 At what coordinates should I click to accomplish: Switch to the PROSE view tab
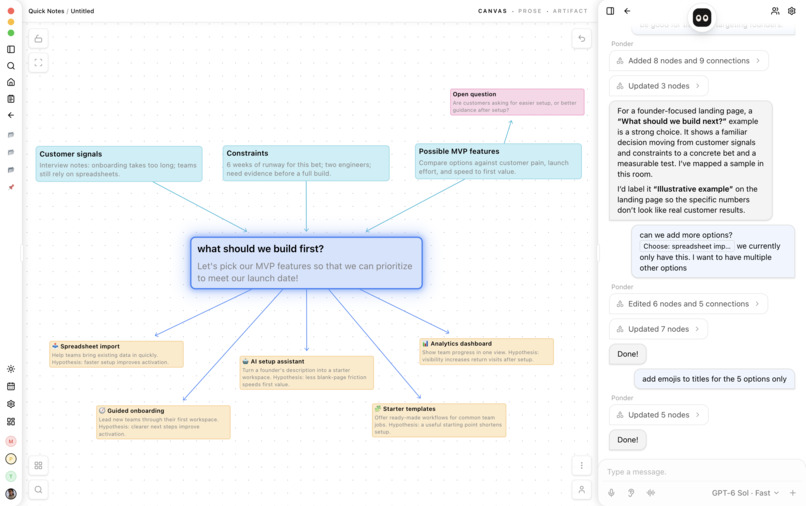point(529,11)
